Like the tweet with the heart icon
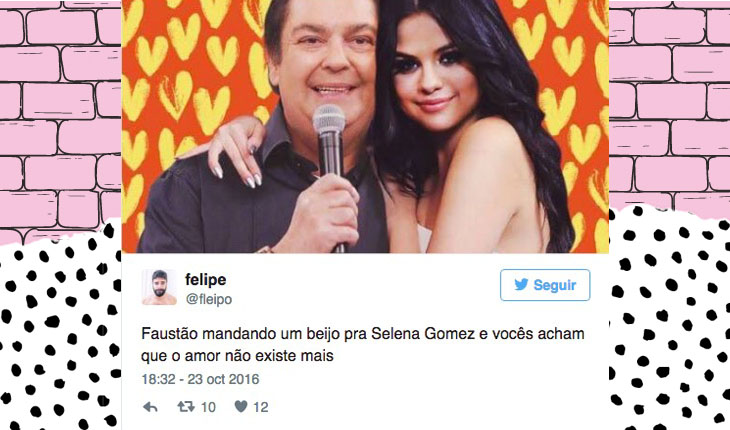This screenshot has width=730, height=430. (x=241, y=407)
